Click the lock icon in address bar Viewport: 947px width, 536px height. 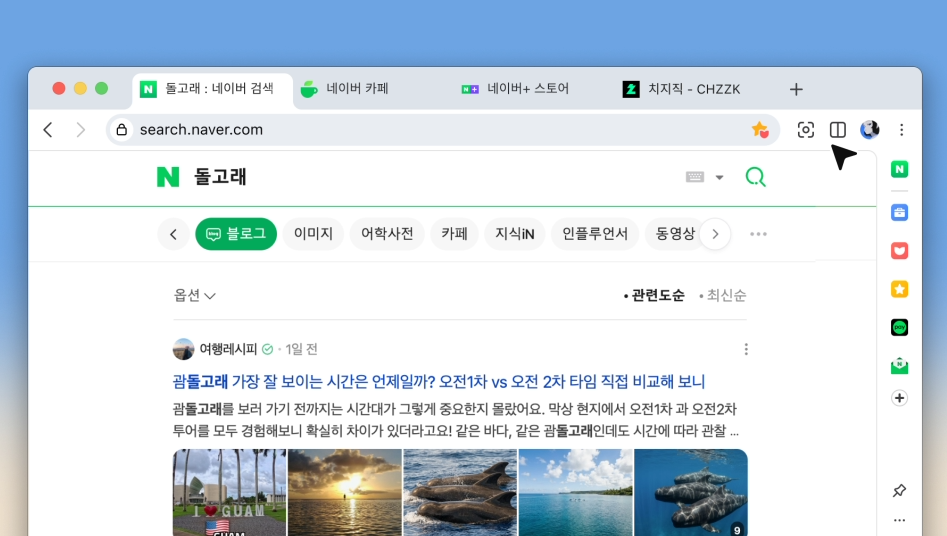pyautogui.click(x=121, y=129)
